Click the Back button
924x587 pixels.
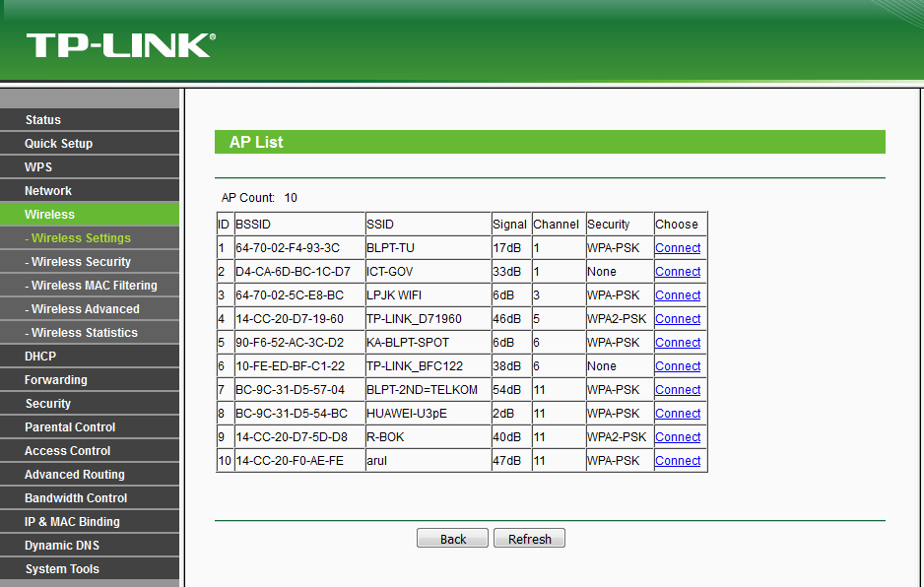[452, 538]
